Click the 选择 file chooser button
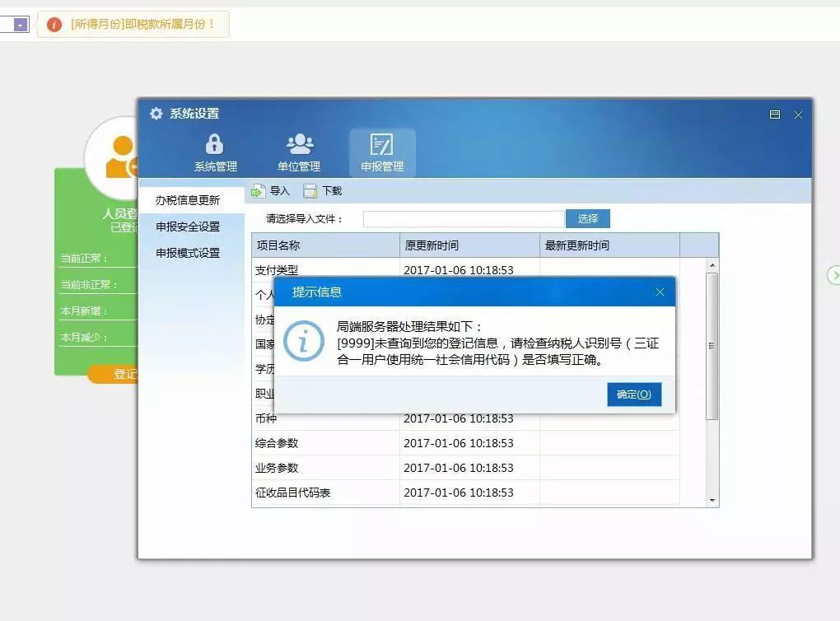The height and width of the screenshot is (621, 840). coord(588,218)
